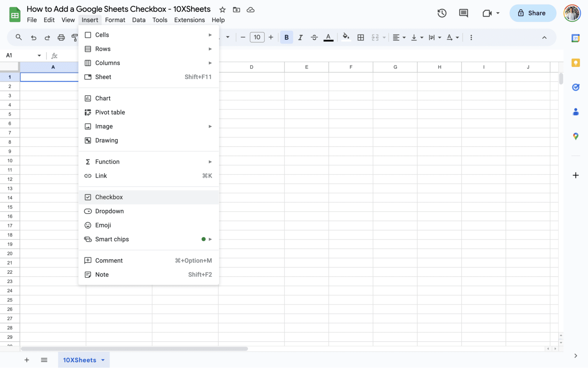Screen dimensions: 588x368
Task: Open the Format menu
Action: coord(115,20)
